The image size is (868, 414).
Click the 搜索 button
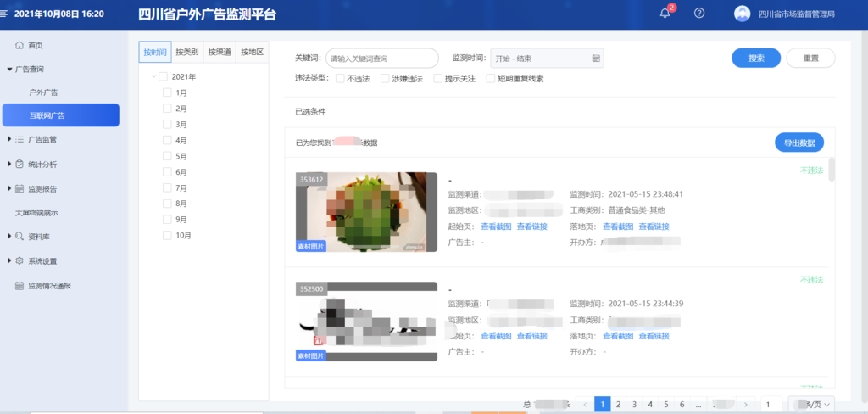click(756, 58)
